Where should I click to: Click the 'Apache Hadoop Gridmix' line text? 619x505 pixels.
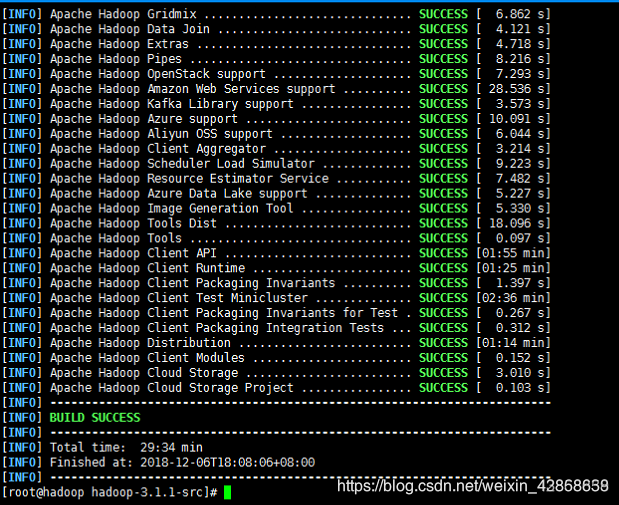click(123, 14)
